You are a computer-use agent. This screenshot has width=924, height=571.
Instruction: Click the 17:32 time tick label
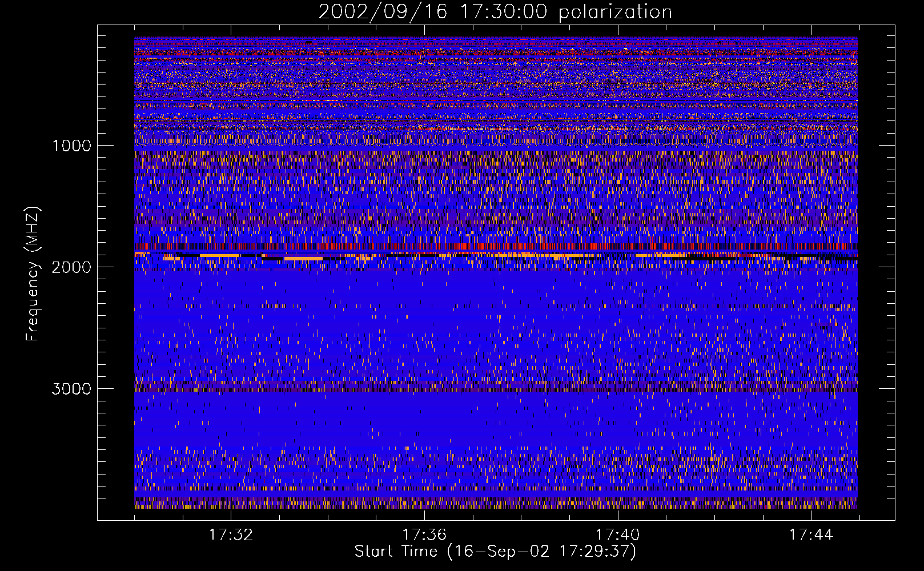231,535
